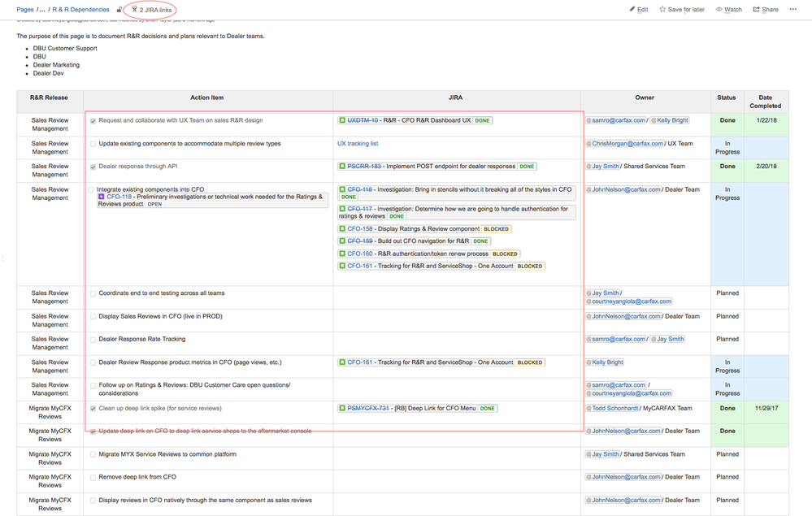
Task: Star the page with Save for later
Action: coord(681,9)
